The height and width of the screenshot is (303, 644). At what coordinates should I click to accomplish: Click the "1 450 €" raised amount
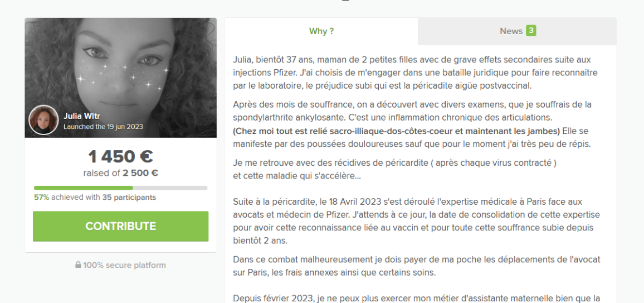coord(121,157)
